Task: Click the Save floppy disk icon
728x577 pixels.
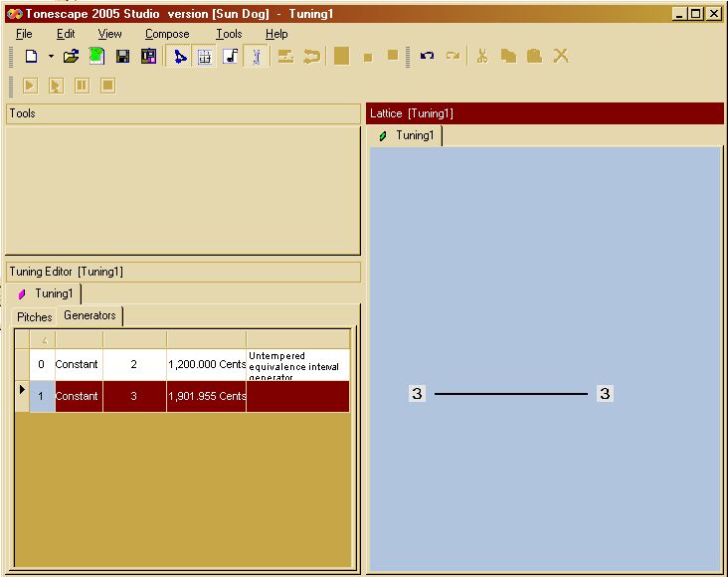Action: point(122,57)
